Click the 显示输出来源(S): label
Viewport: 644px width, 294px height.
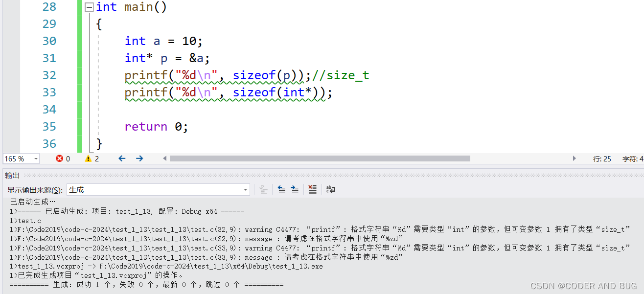[35, 190]
